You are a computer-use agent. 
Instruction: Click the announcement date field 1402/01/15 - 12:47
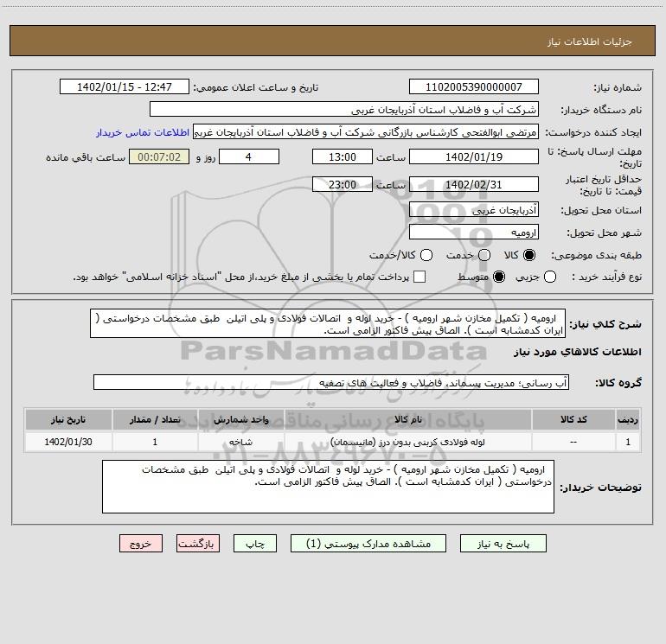click(125, 86)
